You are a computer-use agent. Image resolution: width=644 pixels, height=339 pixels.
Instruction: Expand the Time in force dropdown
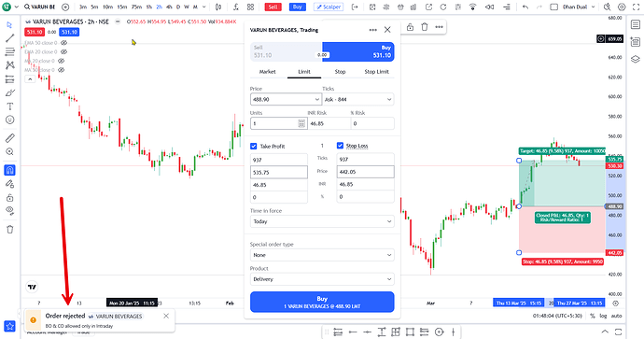(322, 221)
